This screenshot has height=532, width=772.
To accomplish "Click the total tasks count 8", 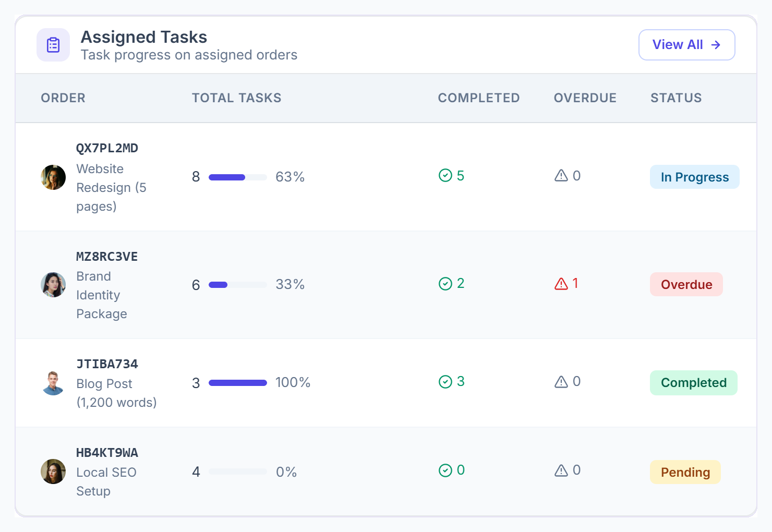I will point(196,177).
